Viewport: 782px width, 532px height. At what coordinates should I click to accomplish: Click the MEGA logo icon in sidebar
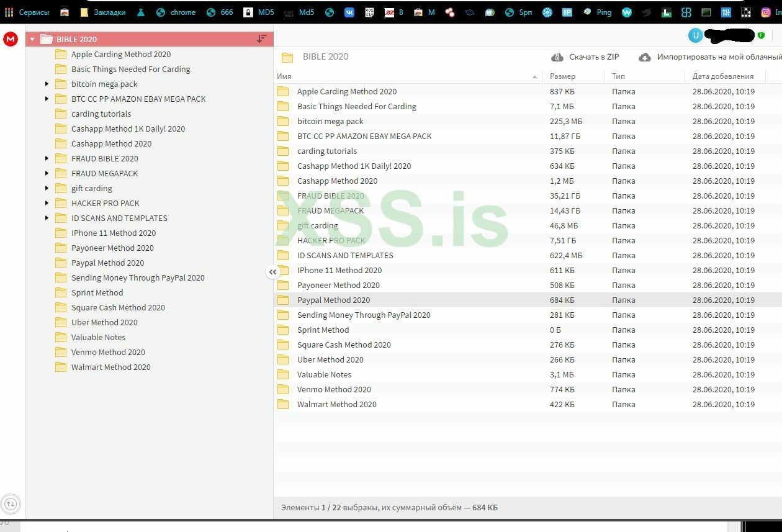[11, 39]
